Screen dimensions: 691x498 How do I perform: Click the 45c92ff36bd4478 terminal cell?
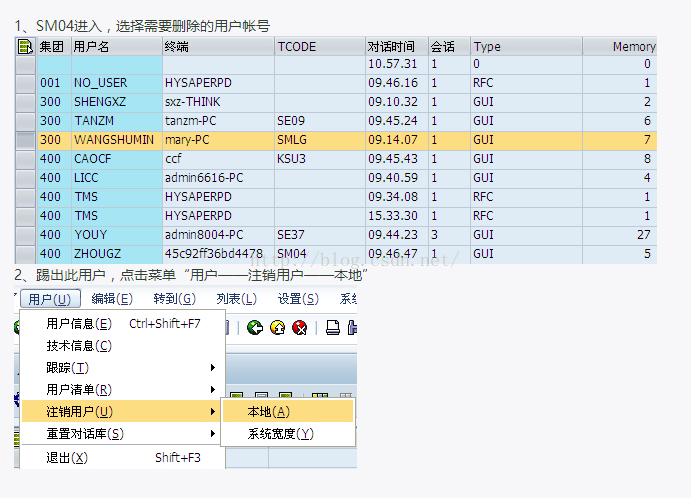[218, 254]
